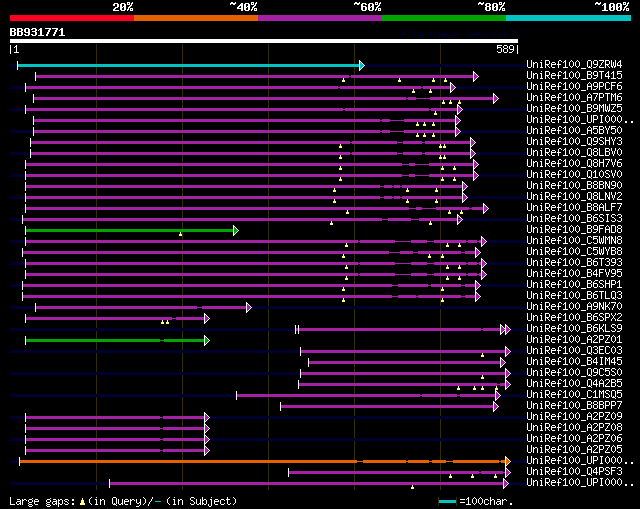Select the UniRef100_B6SPX2 label

pos(574,318)
